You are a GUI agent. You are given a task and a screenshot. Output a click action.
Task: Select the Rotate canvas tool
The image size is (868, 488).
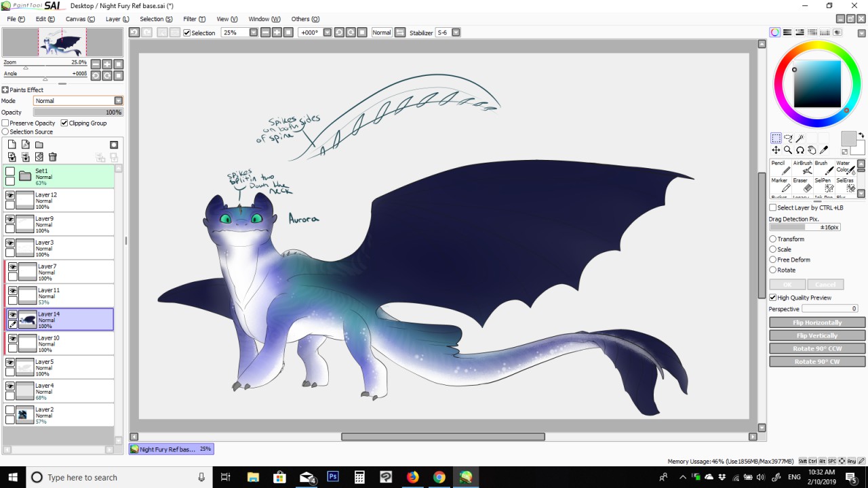pos(800,150)
